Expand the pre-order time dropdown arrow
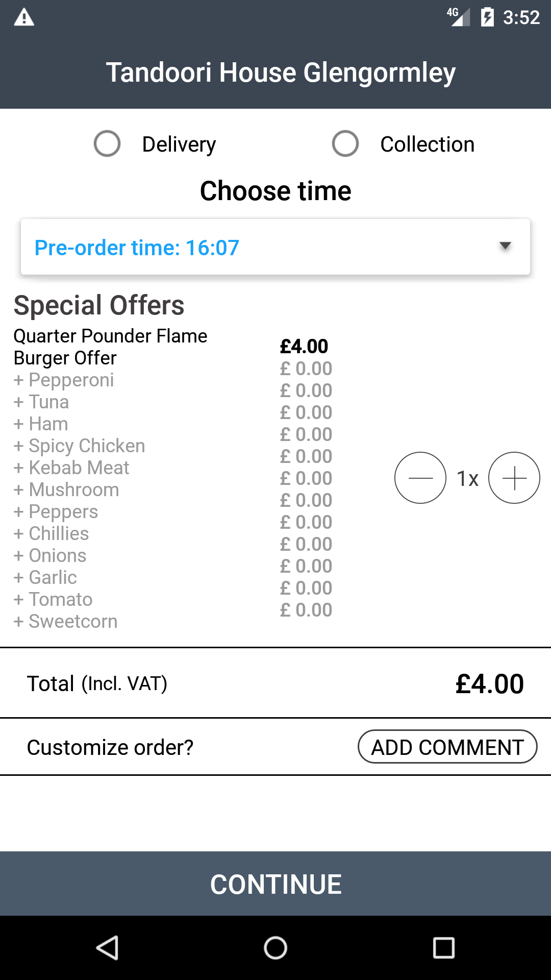Viewport: 551px width, 980px height. [x=505, y=246]
